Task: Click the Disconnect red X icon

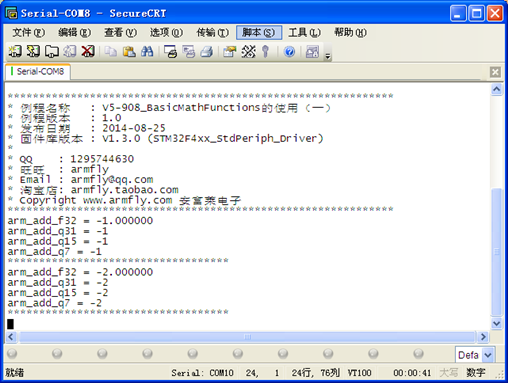Action: click(x=88, y=51)
